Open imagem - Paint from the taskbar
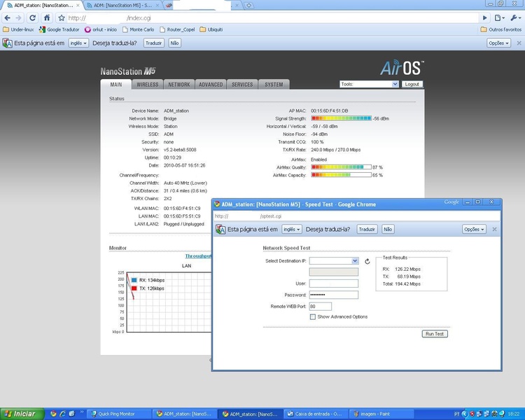 380,414
